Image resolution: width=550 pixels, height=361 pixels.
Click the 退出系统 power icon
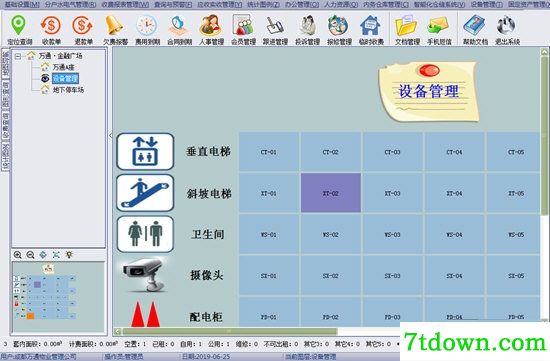pos(507,29)
